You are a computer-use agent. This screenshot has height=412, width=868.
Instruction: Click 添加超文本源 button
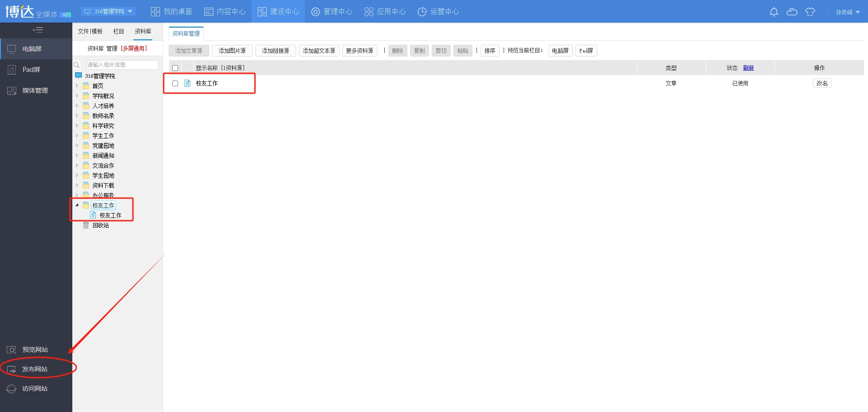[x=319, y=51]
